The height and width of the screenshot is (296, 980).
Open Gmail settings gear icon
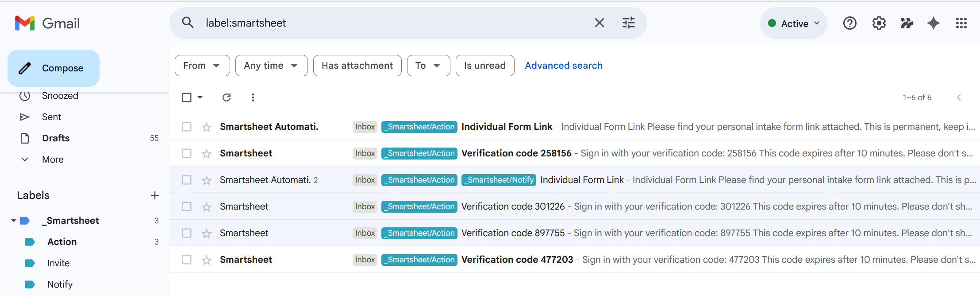click(x=879, y=23)
